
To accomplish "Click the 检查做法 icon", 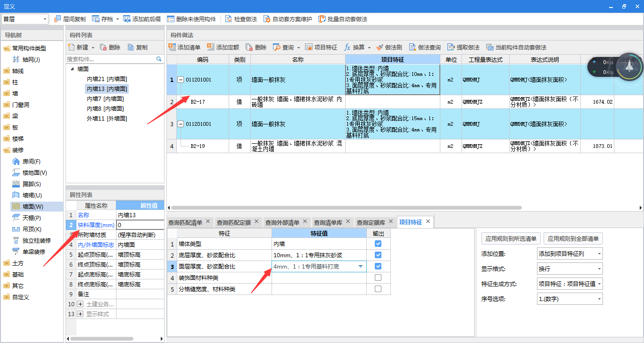I will (229, 19).
